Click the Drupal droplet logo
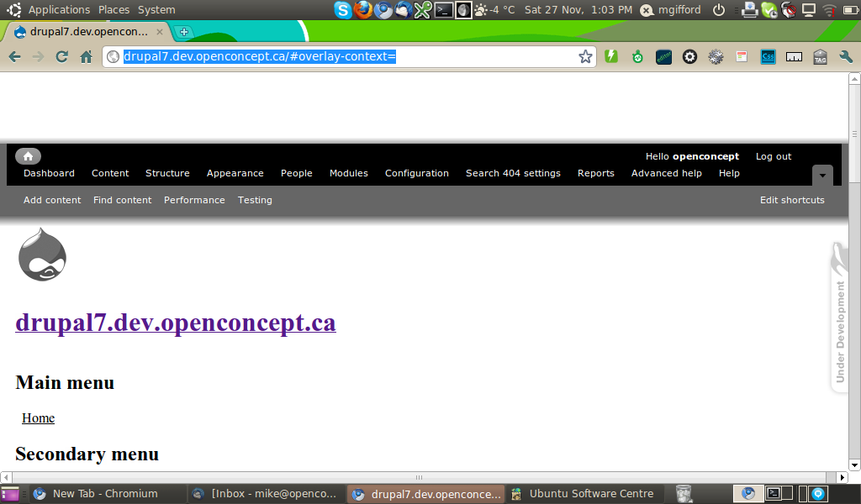Image resolution: width=861 pixels, height=504 pixels. [x=42, y=255]
